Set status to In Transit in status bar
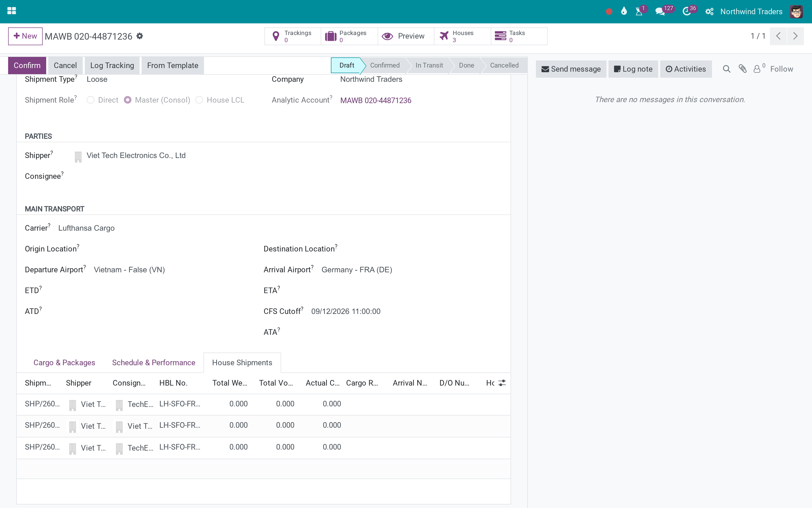The width and height of the screenshot is (812, 508). click(x=429, y=65)
